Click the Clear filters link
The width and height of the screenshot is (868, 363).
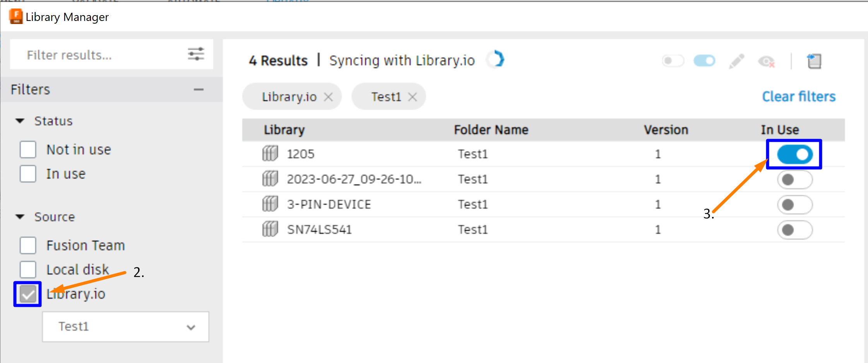click(798, 96)
